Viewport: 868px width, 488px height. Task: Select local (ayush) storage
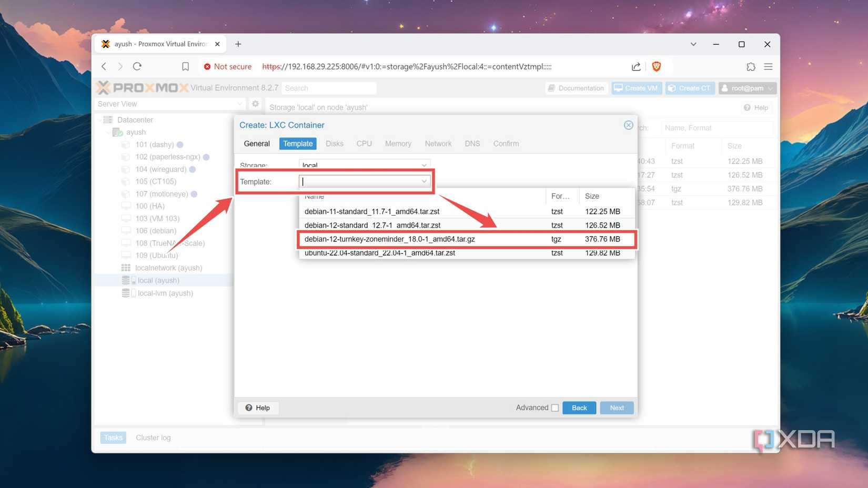[158, 280]
